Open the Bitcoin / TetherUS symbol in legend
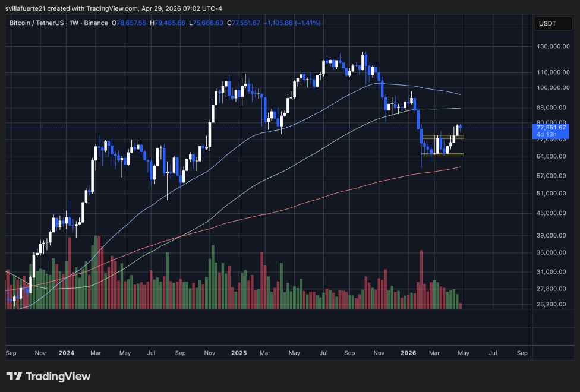The width and height of the screenshot is (580, 392). (x=37, y=23)
